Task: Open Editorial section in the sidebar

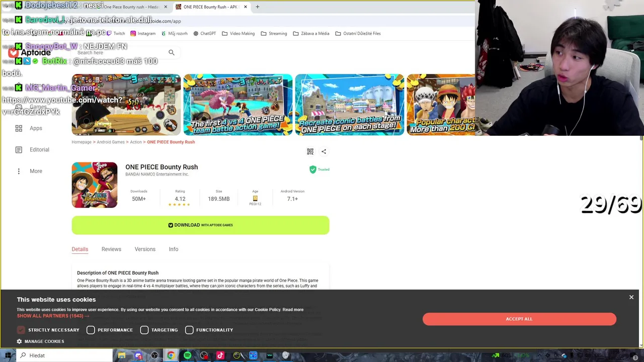Action: [x=39, y=150]
